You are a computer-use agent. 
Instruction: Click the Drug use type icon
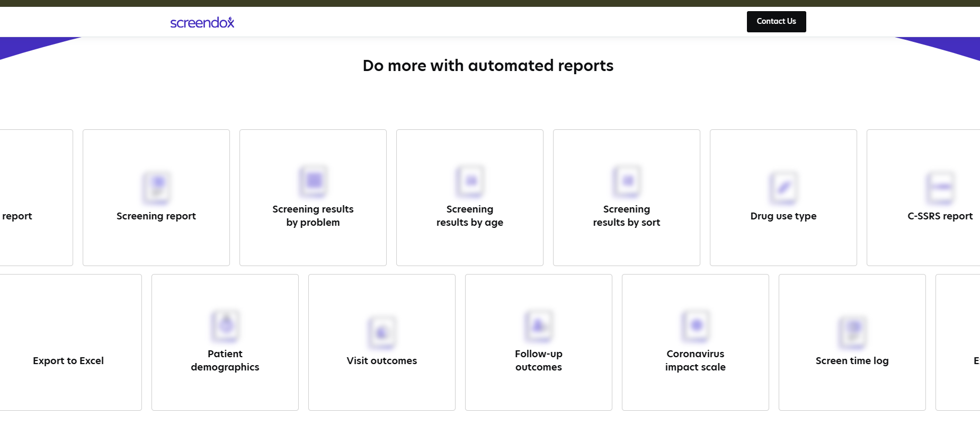coord(783,188)
